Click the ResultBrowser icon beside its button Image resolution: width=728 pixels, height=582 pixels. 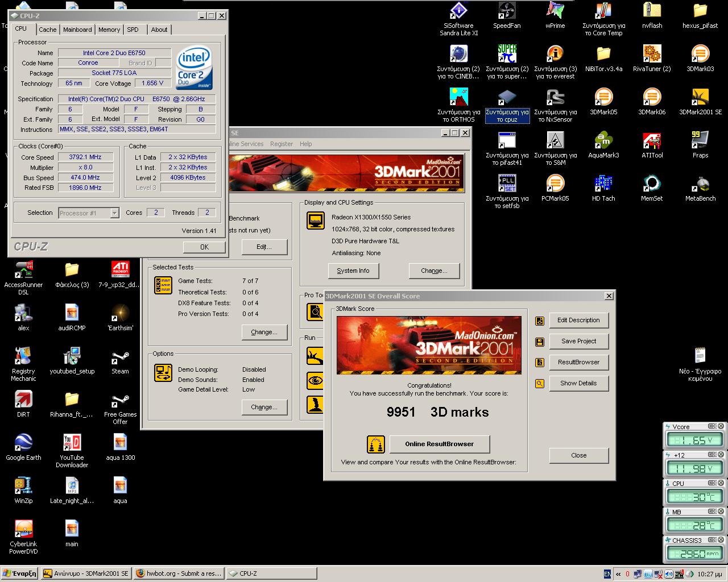tap(540, 363)
